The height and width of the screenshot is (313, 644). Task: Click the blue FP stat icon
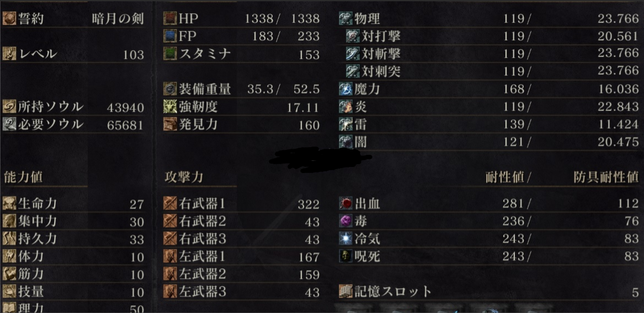pyautogui.click(x=170, y=36)
